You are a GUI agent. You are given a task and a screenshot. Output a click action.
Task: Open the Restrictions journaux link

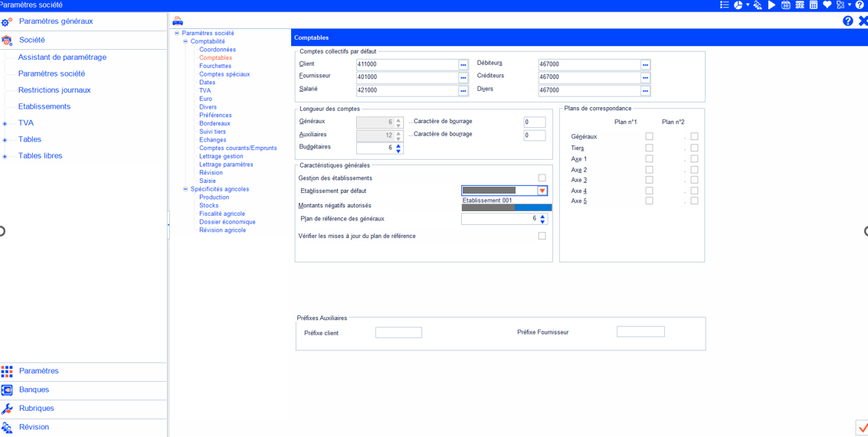(x=54, y=90)
